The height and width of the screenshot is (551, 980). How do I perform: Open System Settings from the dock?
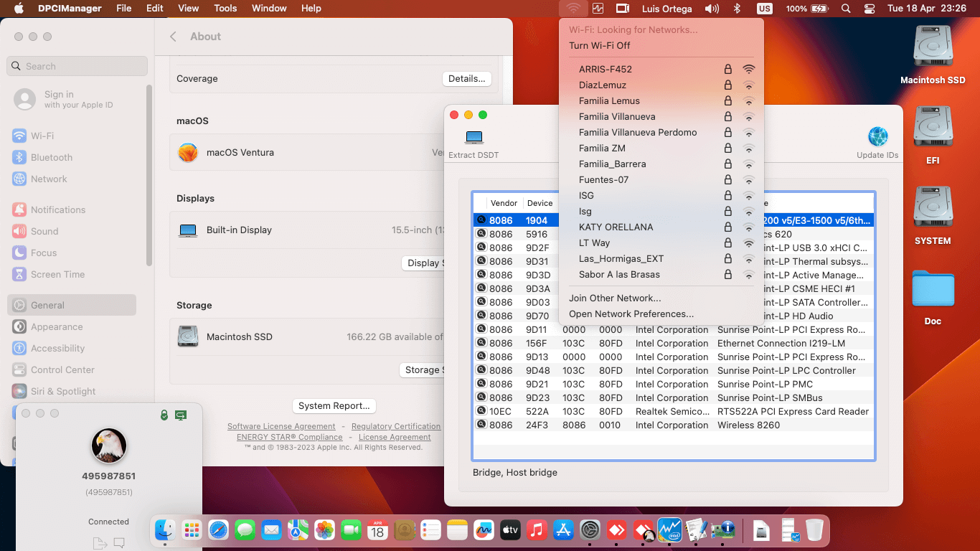(590, 530)
